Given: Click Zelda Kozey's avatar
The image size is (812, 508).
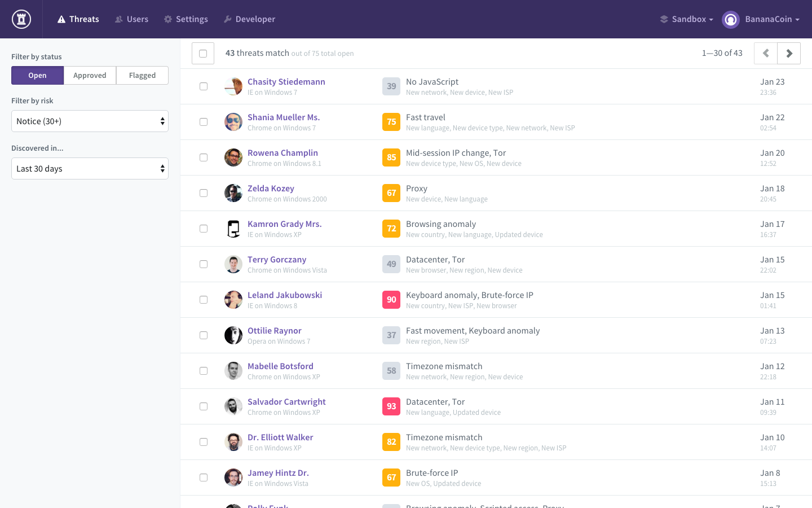Looking at the screenshot, I should pos(233,193).
